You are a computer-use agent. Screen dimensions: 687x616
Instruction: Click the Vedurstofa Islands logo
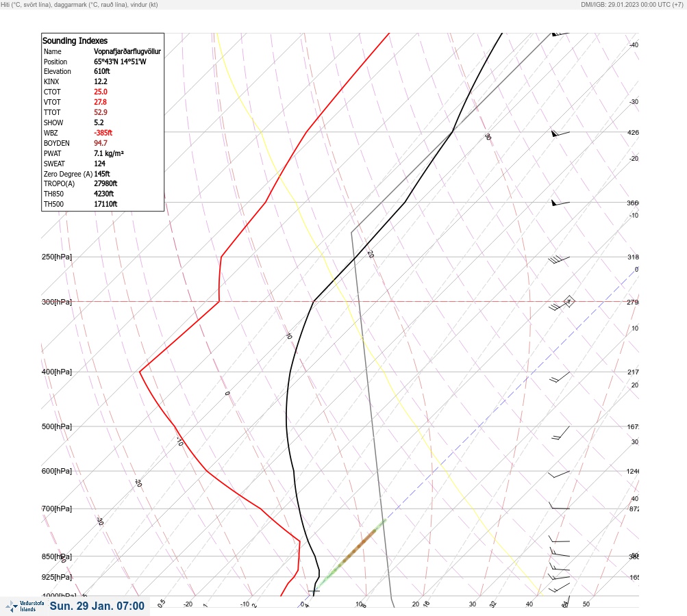(25, 606)
